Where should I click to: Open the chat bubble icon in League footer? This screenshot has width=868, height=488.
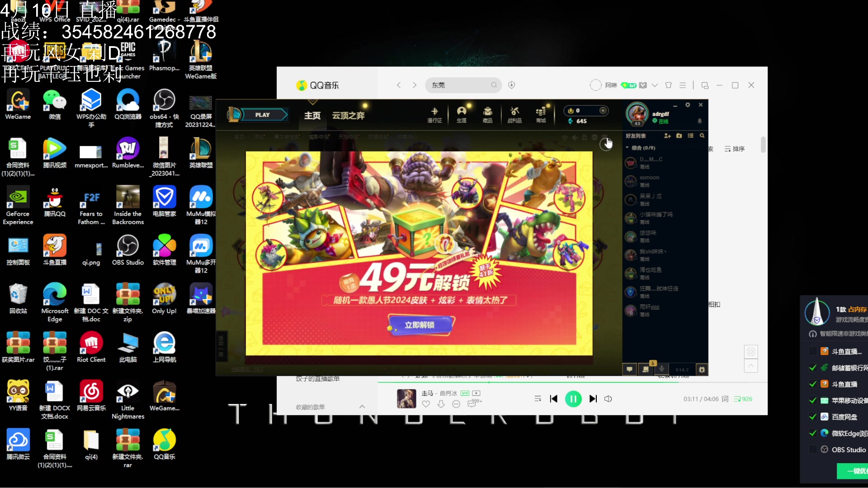click(x=629, y=370)
